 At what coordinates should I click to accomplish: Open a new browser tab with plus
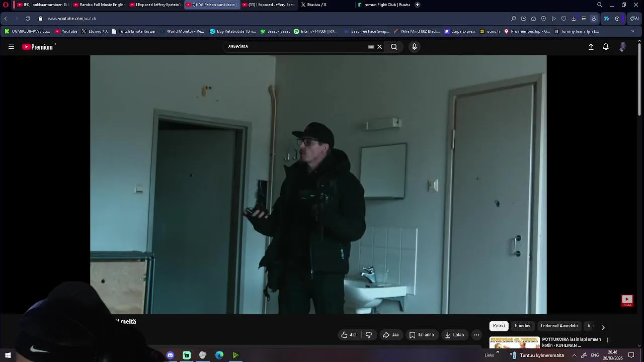pos(418,5)
